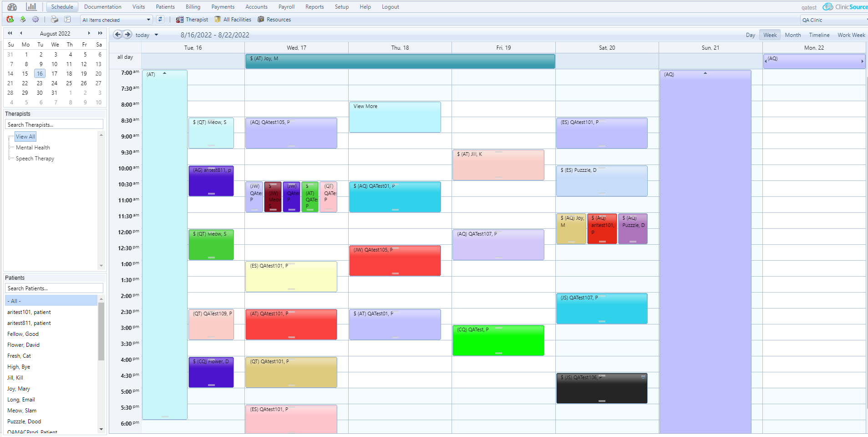Click the gear settings icon in the toolbar
Screen dimensions: 868x437
(x=36, y=19)
